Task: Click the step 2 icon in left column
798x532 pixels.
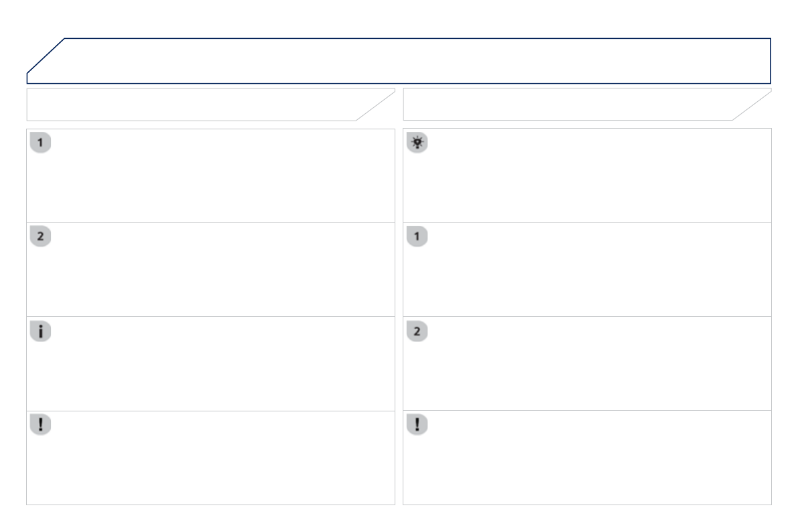Action: [41, 237]
